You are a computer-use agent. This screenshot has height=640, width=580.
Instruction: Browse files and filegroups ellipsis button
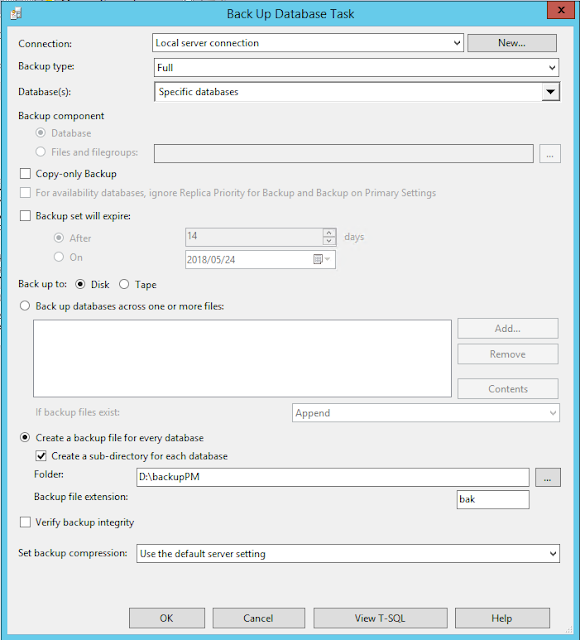tap(550, 153)
